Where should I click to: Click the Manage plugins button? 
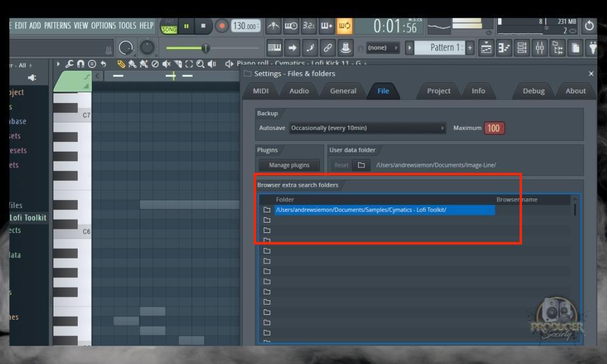[x=289, y=165]
